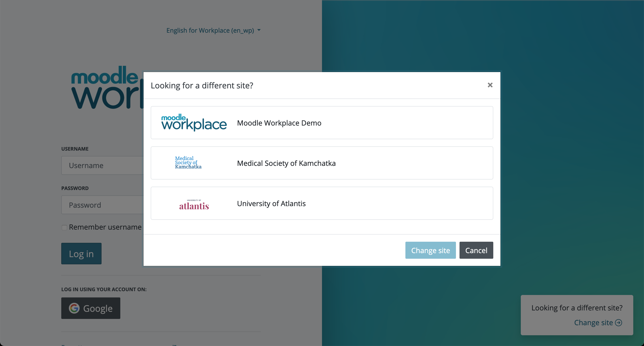Select Medical Society of Kamchatka site option
This screenshot has height=346, width=644.
click(x=322, y=163)
